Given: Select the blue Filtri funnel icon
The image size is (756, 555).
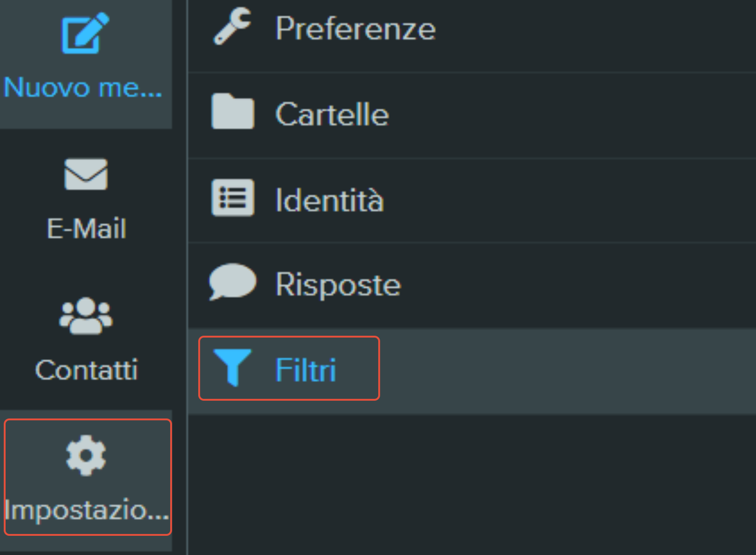Looking at the screenshot, I should click(232, 368).
